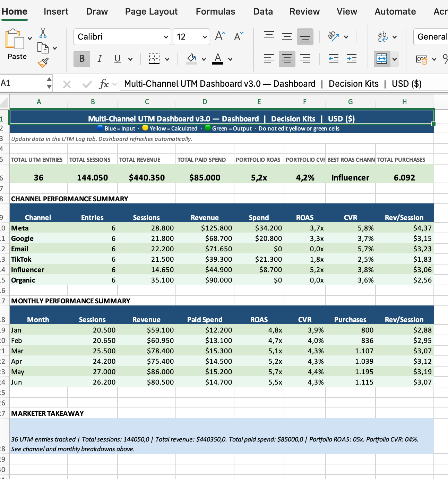Toggle Bold formatting button
The width and height of the screenshot is (448, 479).
coord(82,59)
